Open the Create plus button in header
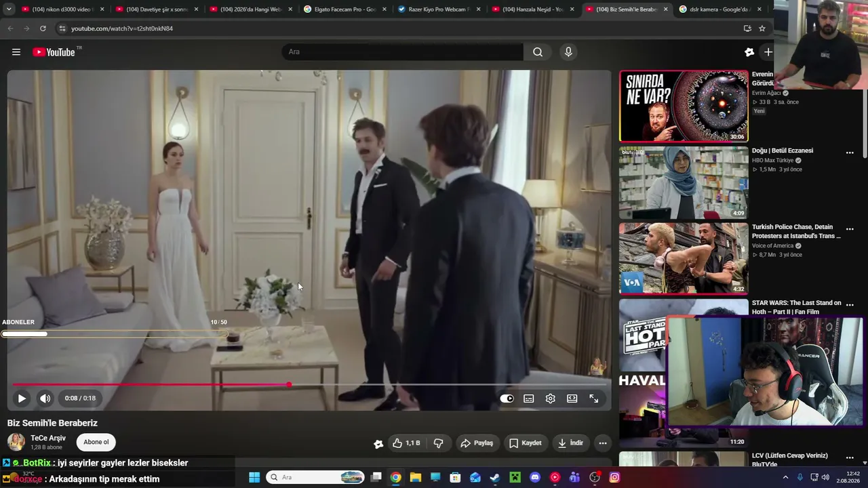The height and width of the screenshot is (488, 868). coord(768,52)
